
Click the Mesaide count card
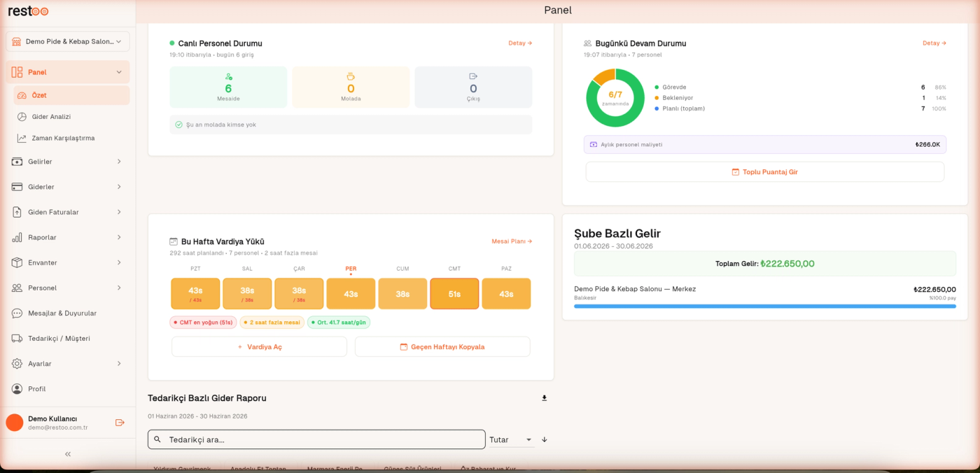tap(228, 87)
